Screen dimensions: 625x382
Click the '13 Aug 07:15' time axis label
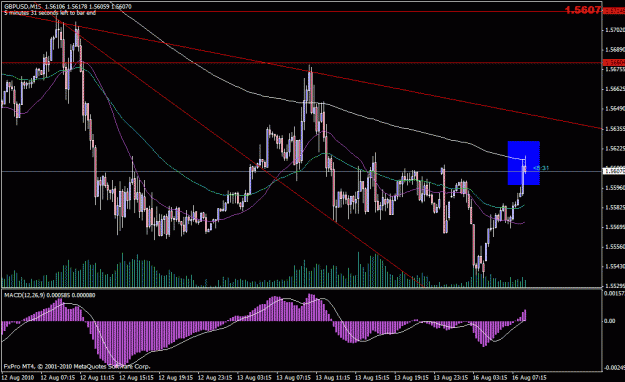294,377
